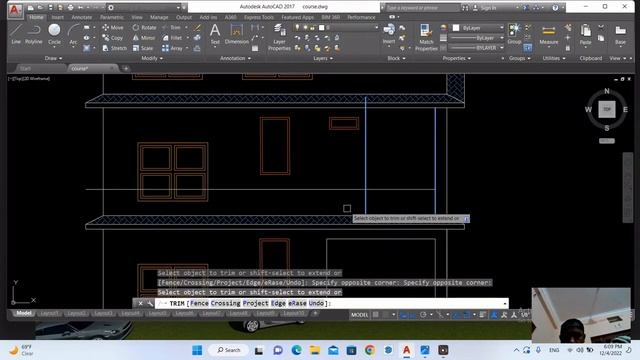Screen dimensions: 640x360
Task: Activate the Trim command in Modify
Action: click(172, 27)
